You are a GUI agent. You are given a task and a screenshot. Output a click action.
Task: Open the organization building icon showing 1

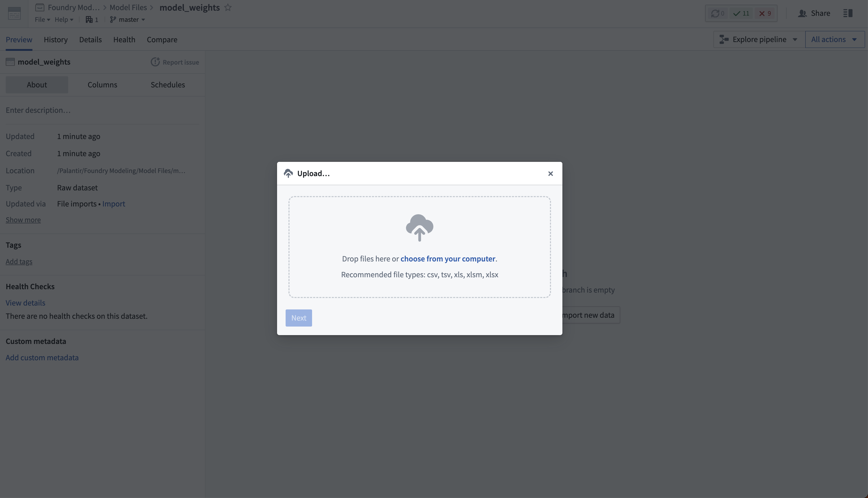click(92, 19)
